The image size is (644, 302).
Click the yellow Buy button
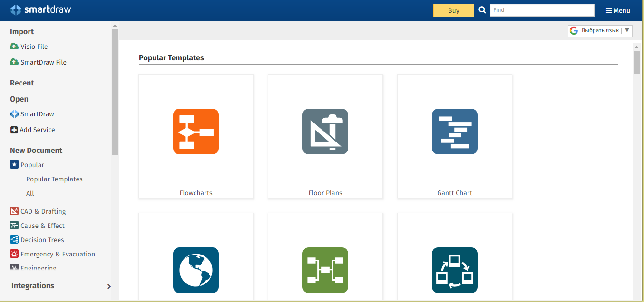tap(454, 10)
